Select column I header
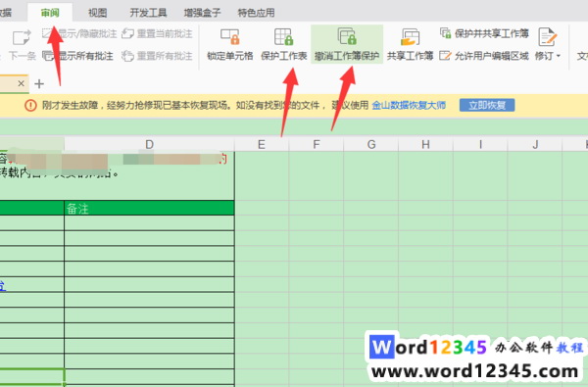 coord(480,144)
